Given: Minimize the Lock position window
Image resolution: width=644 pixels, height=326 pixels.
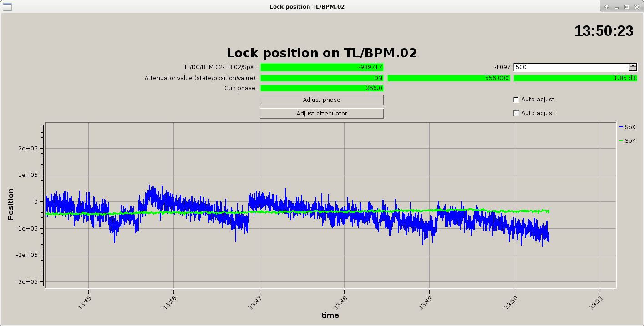Looking at the screenshot, I should (x=617, y=6).
